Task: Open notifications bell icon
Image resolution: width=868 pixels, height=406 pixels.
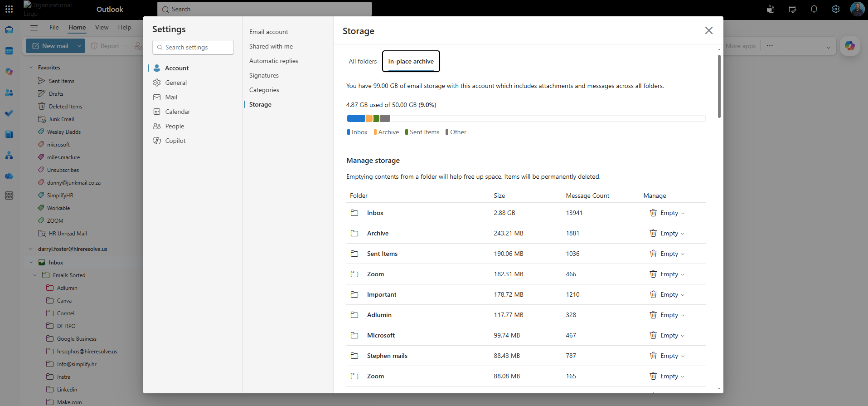Action: [814, 9]
